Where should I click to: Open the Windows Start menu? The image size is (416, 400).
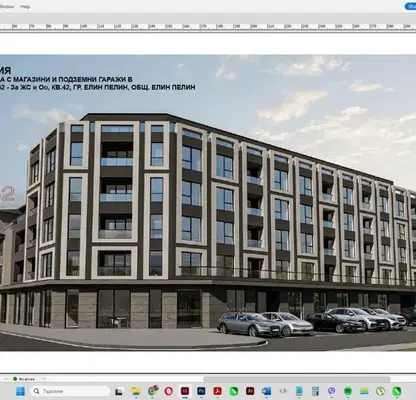[20, 391]
